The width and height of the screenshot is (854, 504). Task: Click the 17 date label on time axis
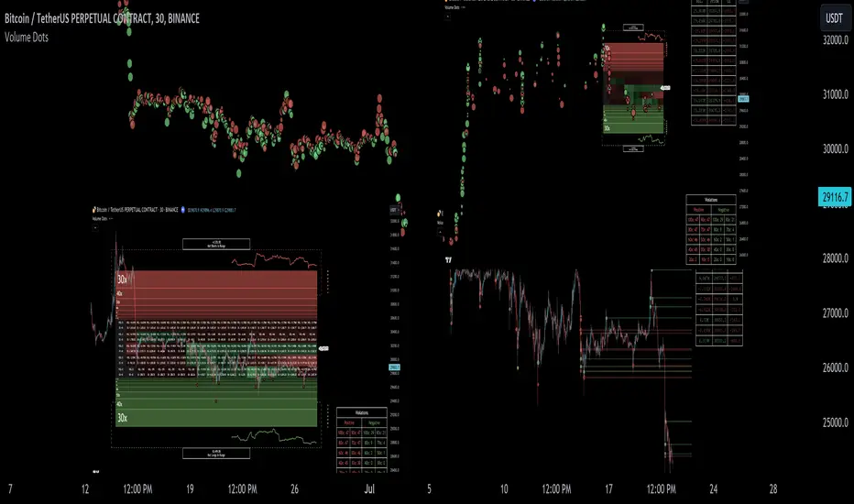[608, 488]
